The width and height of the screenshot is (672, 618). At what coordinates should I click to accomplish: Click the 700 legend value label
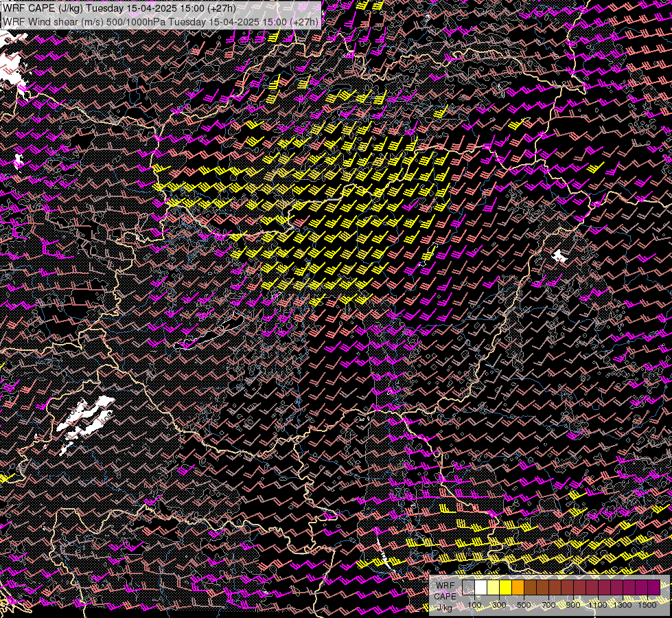(548, 605)
